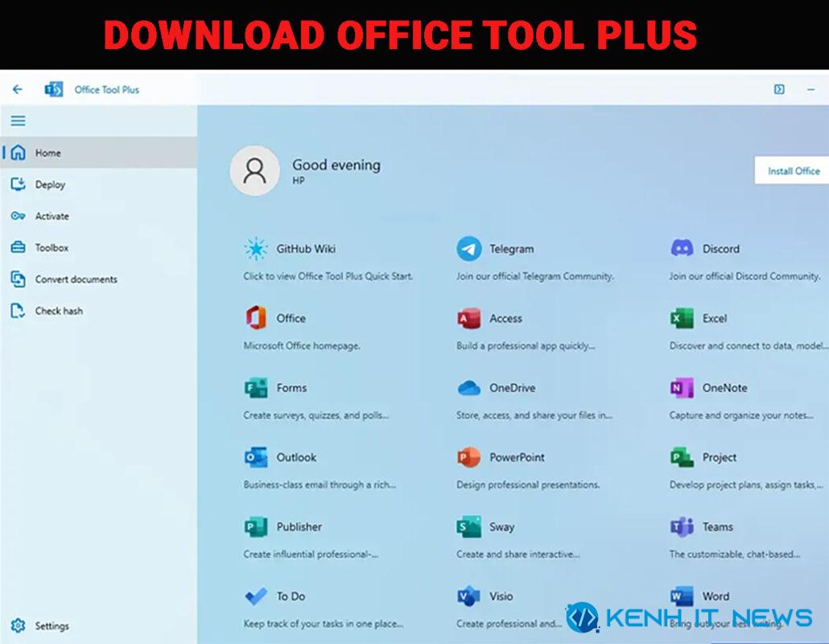Screen dimensions: 829x644
Task: Open the PowerPoint link label
Action: coord(517,457)
